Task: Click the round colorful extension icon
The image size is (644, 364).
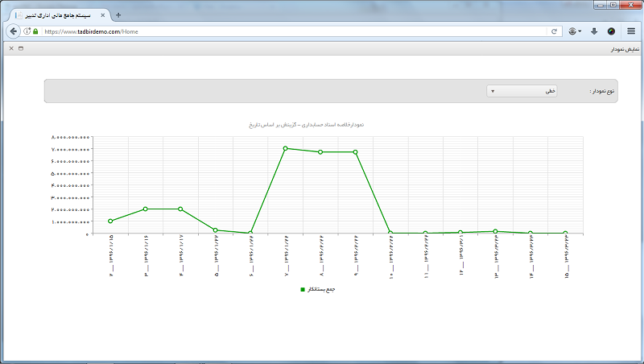Action: 611,31
